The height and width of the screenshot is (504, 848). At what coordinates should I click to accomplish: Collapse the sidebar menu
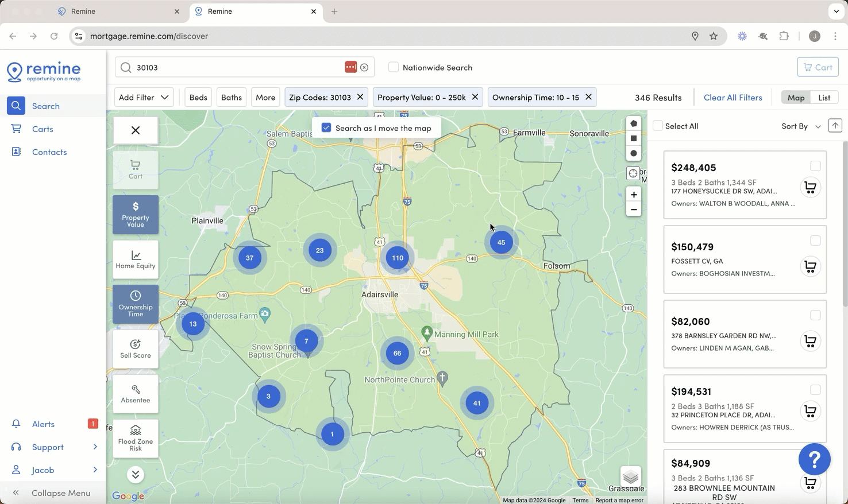click(53, 493)
